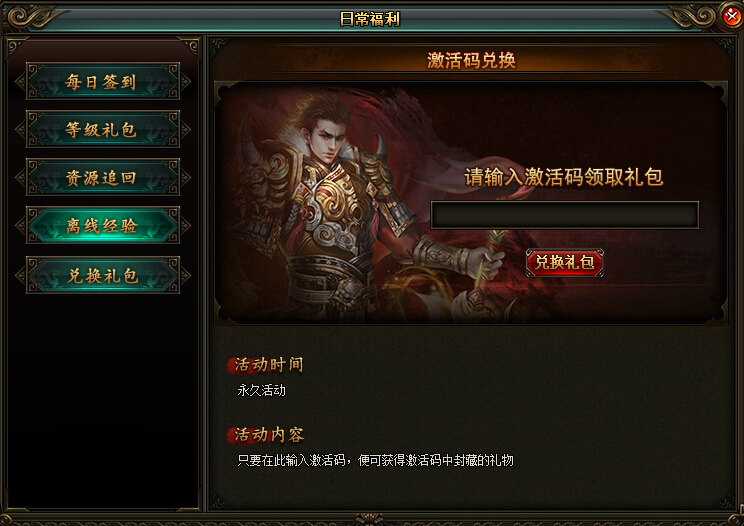Viewport: 744px width, 526px height.
Task: Click the 激活码兑换 header banner
Action: tap(471, 60)
